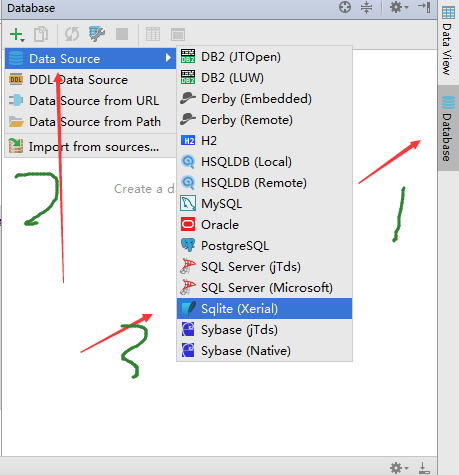Click the Synchronize refresh icon
459x475 pixels.
point(72,34)
